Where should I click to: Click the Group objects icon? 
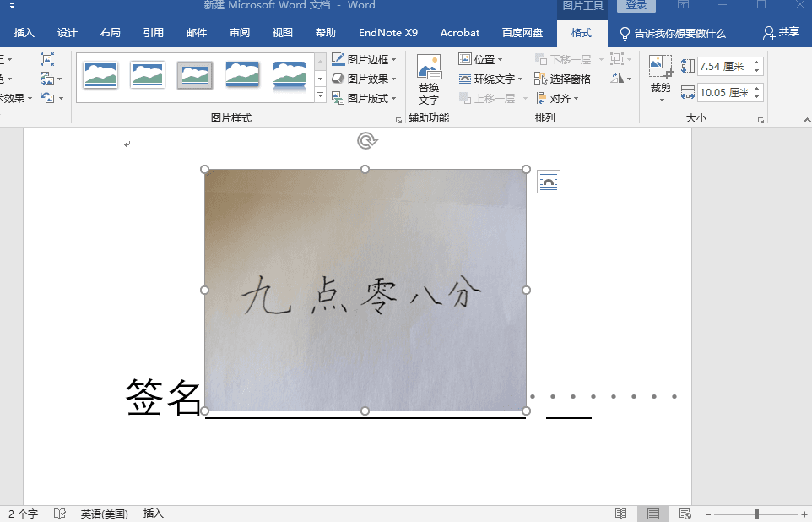(617, 59)
